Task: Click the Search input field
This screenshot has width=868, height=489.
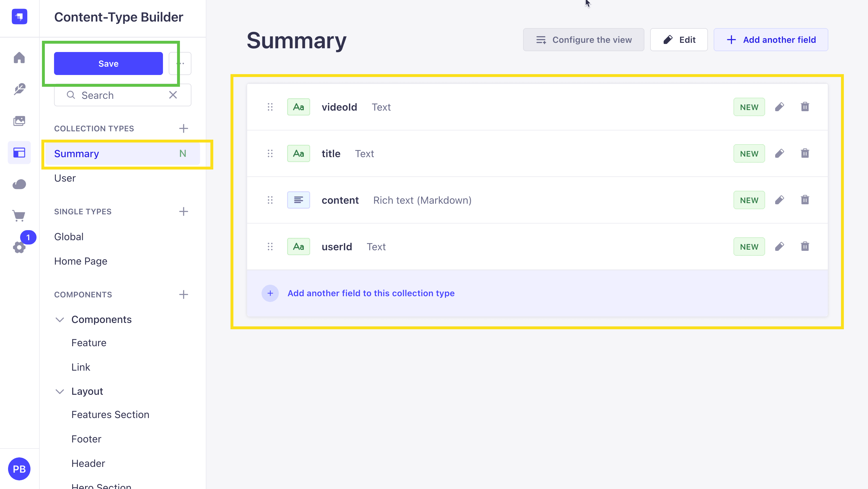Action: point(123,95)
